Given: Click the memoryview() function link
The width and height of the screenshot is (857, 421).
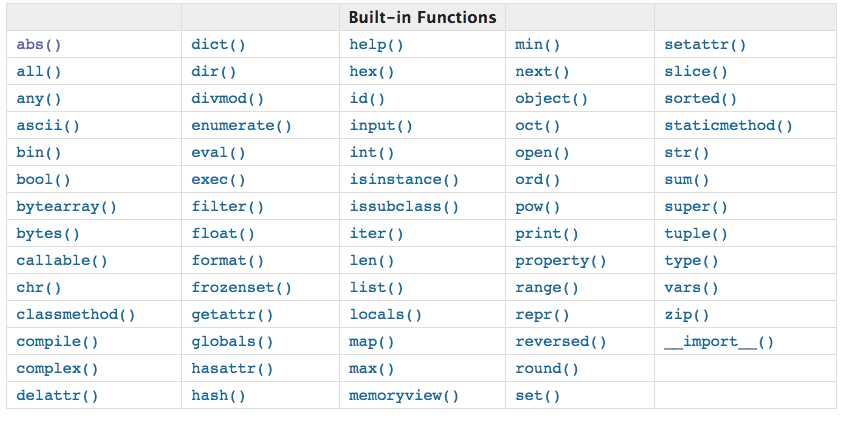Looking at the screenshot, I should pyautogui.click(x=404, y=396).
